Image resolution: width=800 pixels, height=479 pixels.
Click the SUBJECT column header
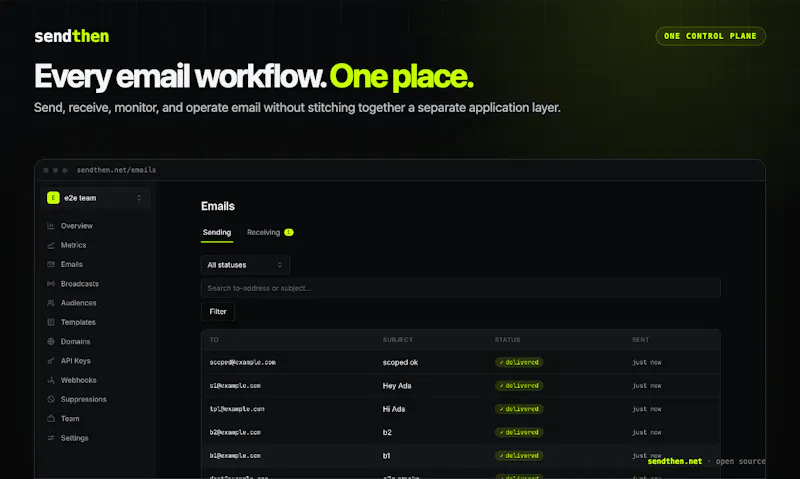398,340
